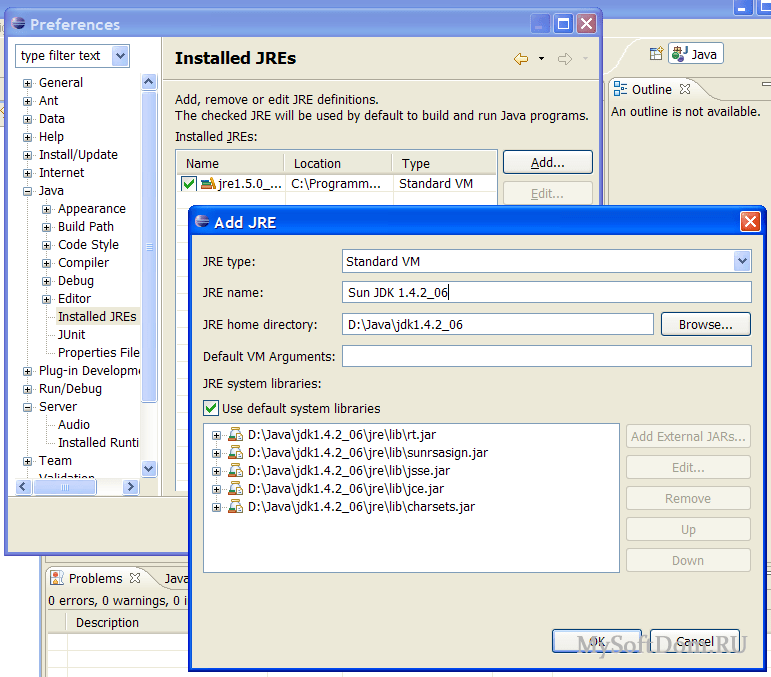Screen dimensions: 771x677
Task: Click the Eclipse icon in Preferences title
Action: pyautogui.click(x=18, y=23)
